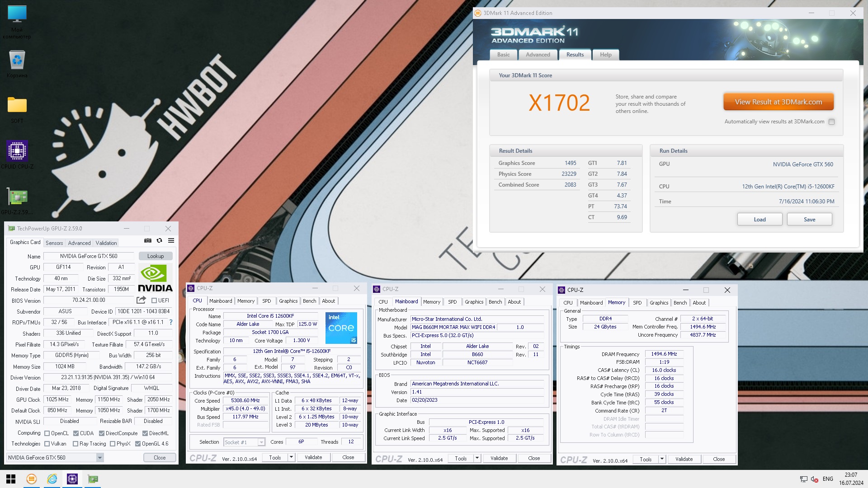Image resolution: width=868 pixels, height=488 pixels.
Task: Click the Physics Score value 23229
Action: tap(569, 174)
